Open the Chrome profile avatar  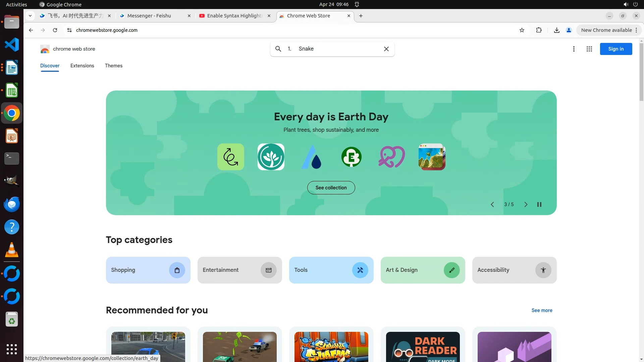point(569,30)
